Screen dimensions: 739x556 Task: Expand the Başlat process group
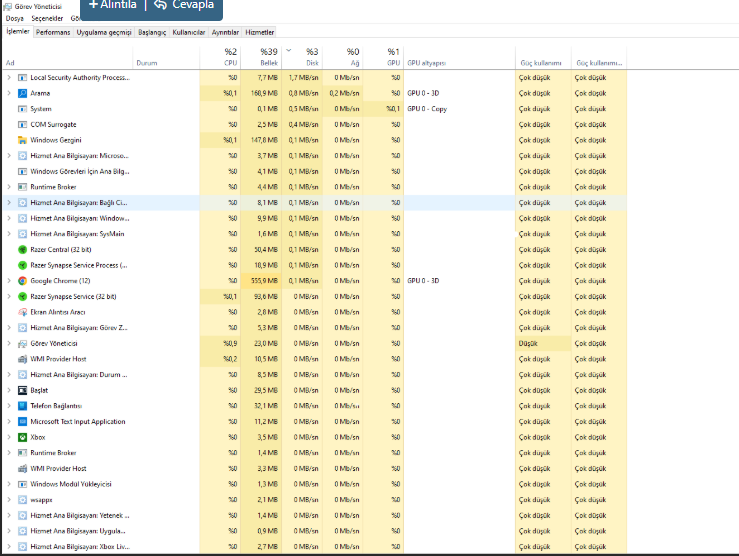[9, 390]
